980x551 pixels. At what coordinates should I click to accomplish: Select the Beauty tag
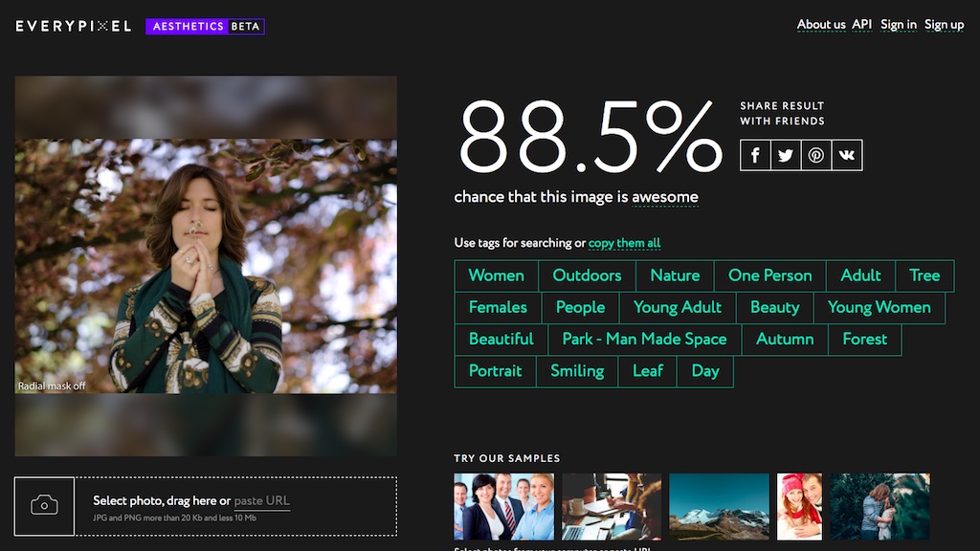point(774,307)
